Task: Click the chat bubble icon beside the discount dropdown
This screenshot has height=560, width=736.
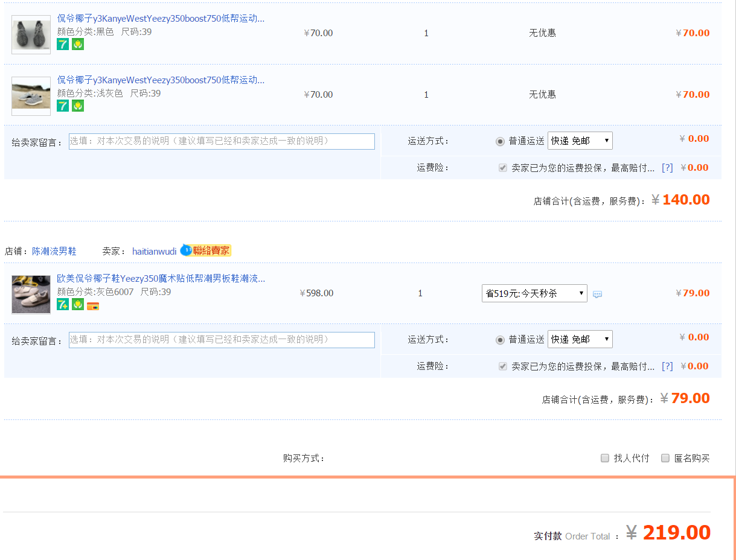Action: click(597, 294)
